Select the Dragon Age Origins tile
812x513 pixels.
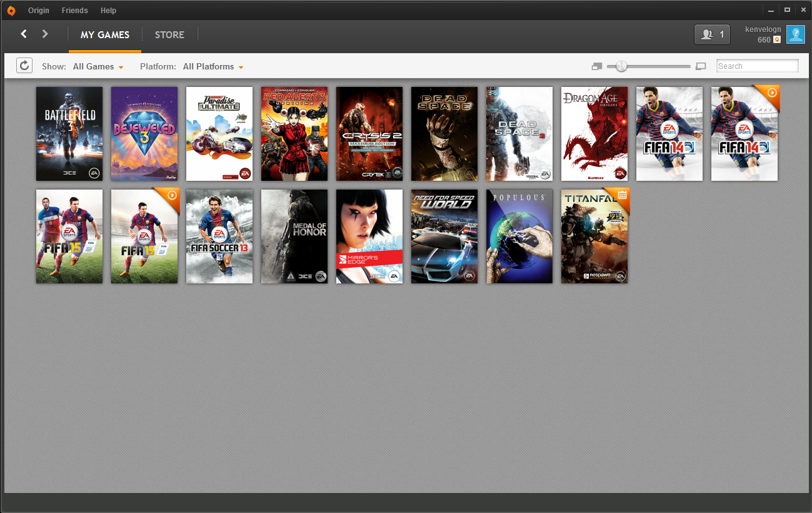pyautogui.click(x=594, y=134)
